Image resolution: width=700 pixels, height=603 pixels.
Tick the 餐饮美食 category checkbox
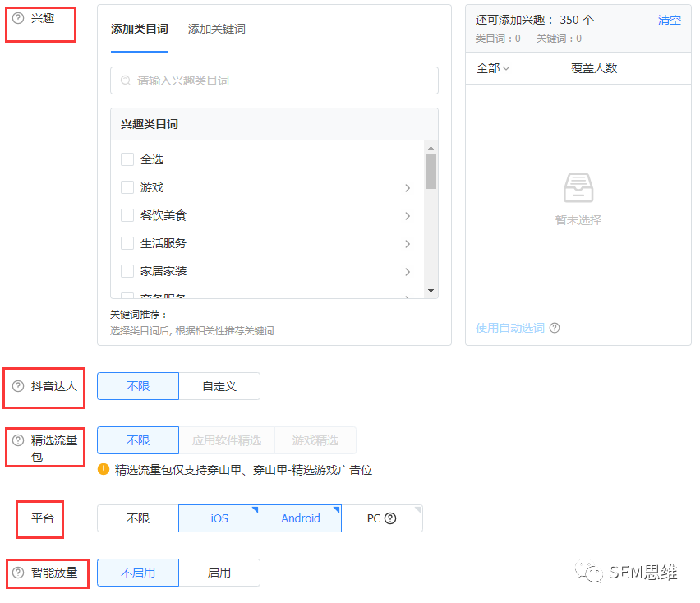[127, 215]
